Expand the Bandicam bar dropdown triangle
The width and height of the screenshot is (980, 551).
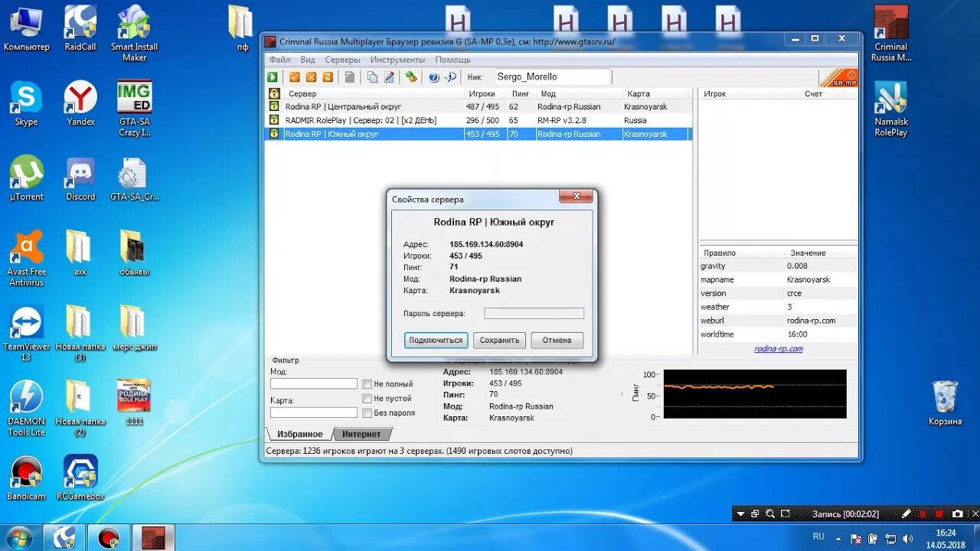pos(740,514)
